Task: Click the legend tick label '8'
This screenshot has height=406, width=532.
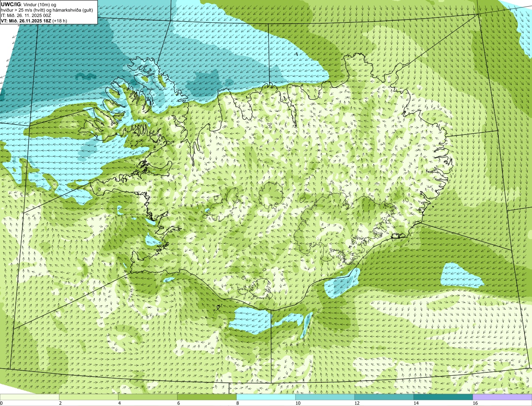Action: (237, 403)
